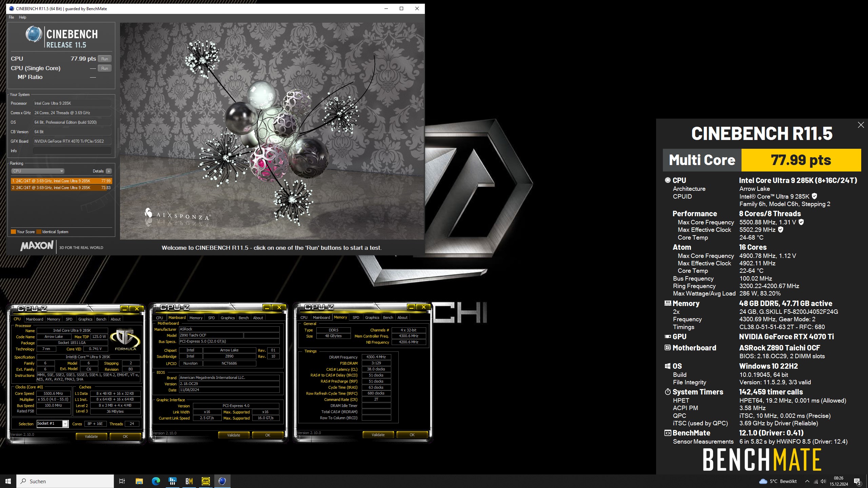Click the Info input field in Your System
The image size is (868, 488).
tap(72, 151)
